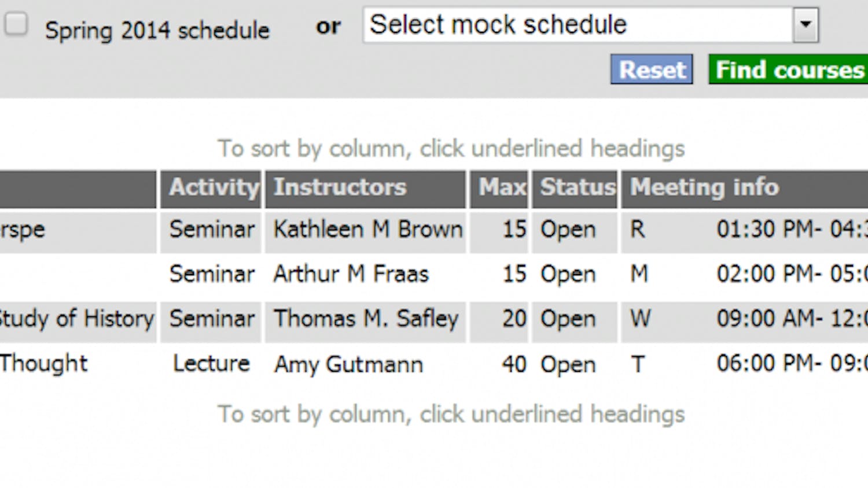Sort by the Max column heading
This screenshot has width=868, height=488.
click(502, 187)
